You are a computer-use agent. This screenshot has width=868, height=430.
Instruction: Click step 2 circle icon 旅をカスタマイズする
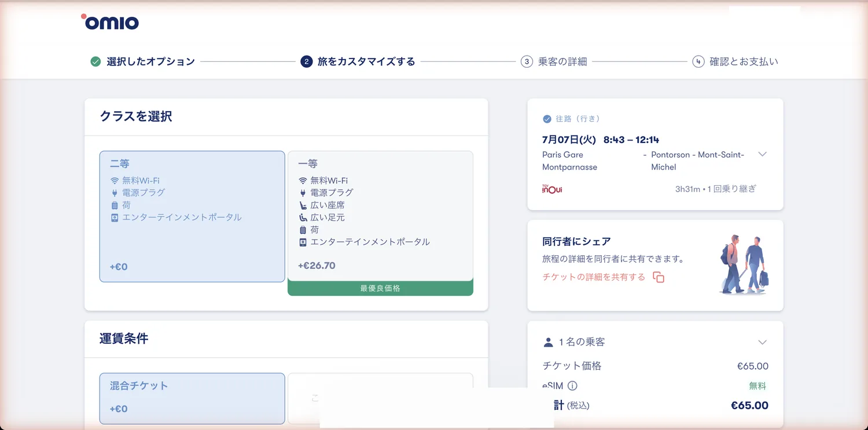point(307,61)
